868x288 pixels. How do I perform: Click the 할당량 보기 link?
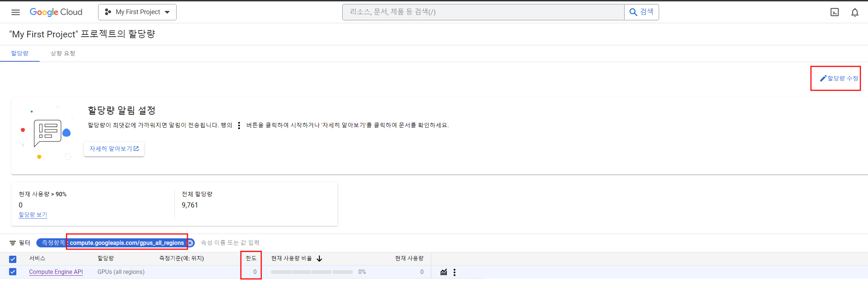(33, 215)
